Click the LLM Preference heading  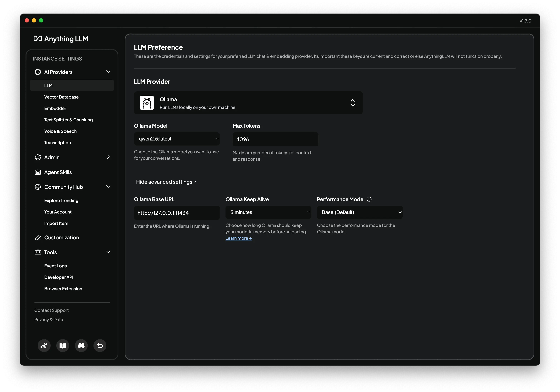tap(158, 47)
